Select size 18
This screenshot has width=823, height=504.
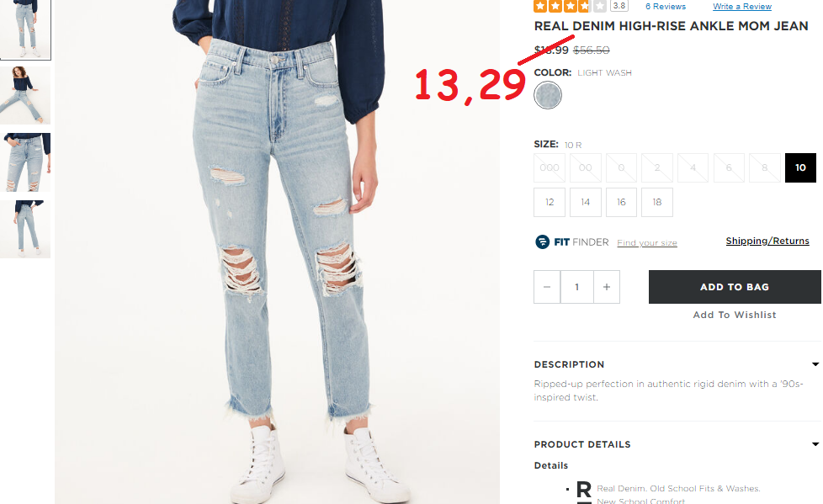(657, 202)
